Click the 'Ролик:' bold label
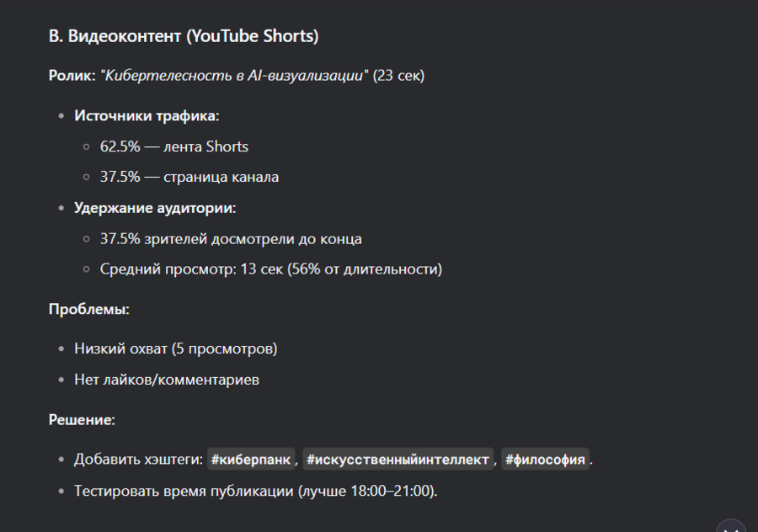This screenshot has height=532, width=758. point(72,76)
